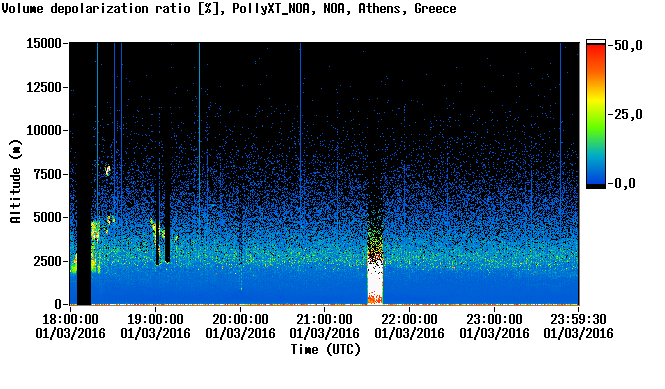Click the Altitude (m) axis title
Image resolution: width=665 pixels, height=389 pixels.
pyautogui.click(x=16, y=182)
